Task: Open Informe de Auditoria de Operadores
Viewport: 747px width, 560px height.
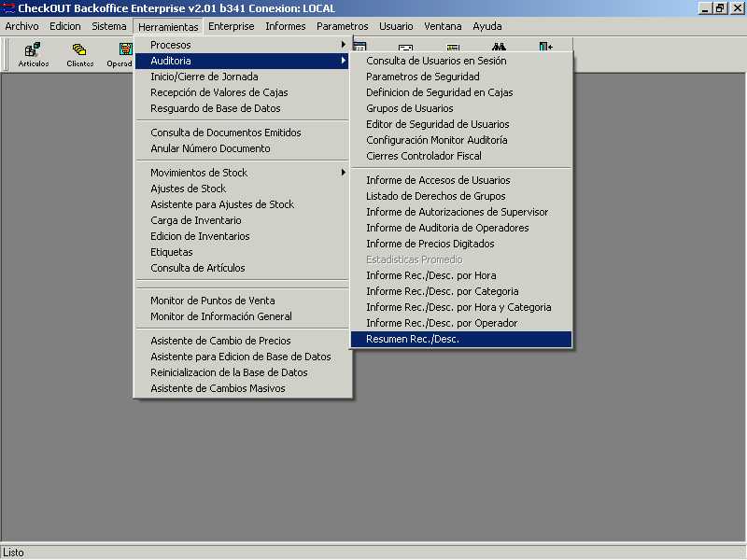Action: pos(461,228)
